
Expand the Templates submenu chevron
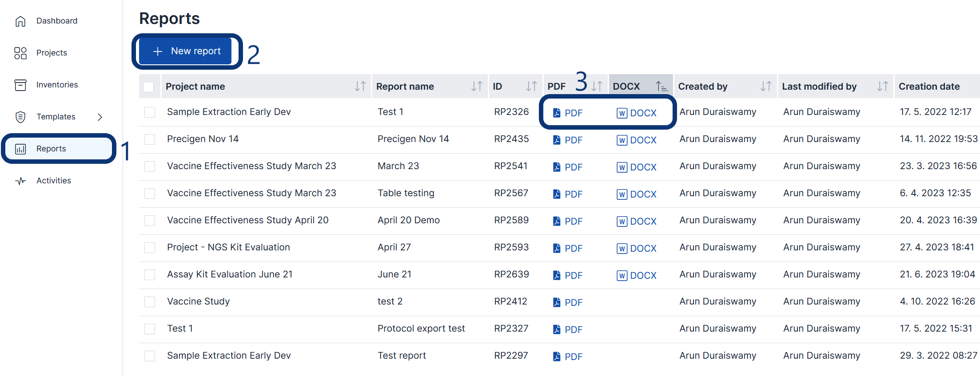coord(100,117)
